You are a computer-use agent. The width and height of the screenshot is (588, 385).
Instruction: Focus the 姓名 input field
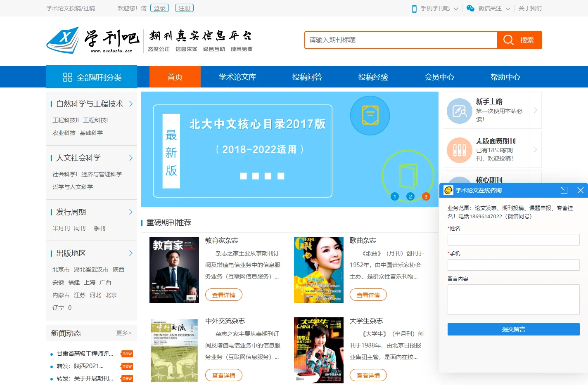[514, 240]
